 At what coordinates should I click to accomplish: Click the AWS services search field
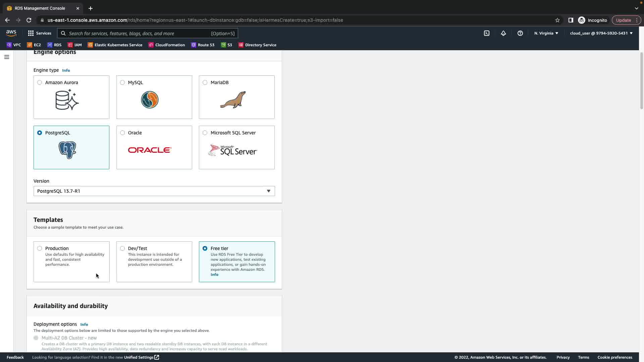click(138, 33)
